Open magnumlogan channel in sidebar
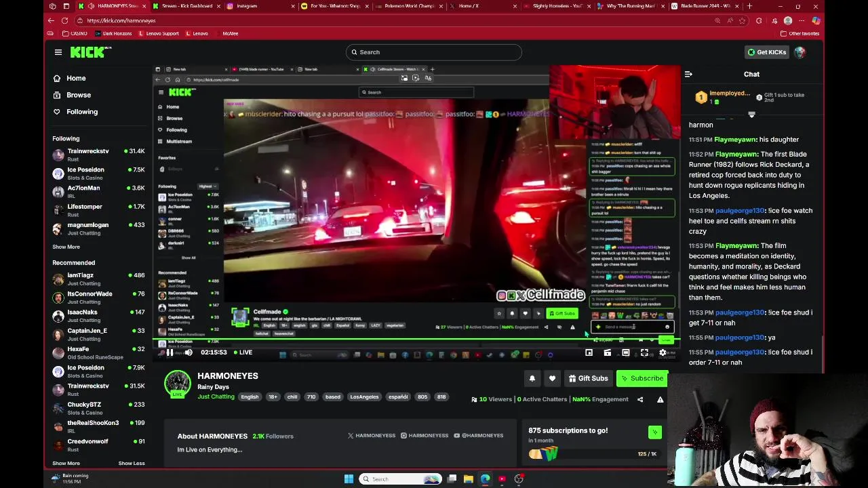This screenshot has width=868, height=488. click(98, 228)
